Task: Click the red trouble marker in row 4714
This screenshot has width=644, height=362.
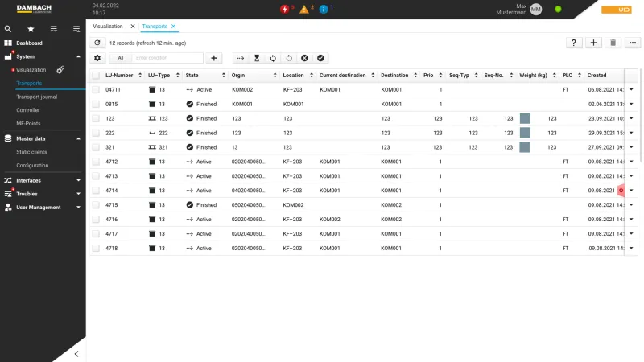Action: 621,191
